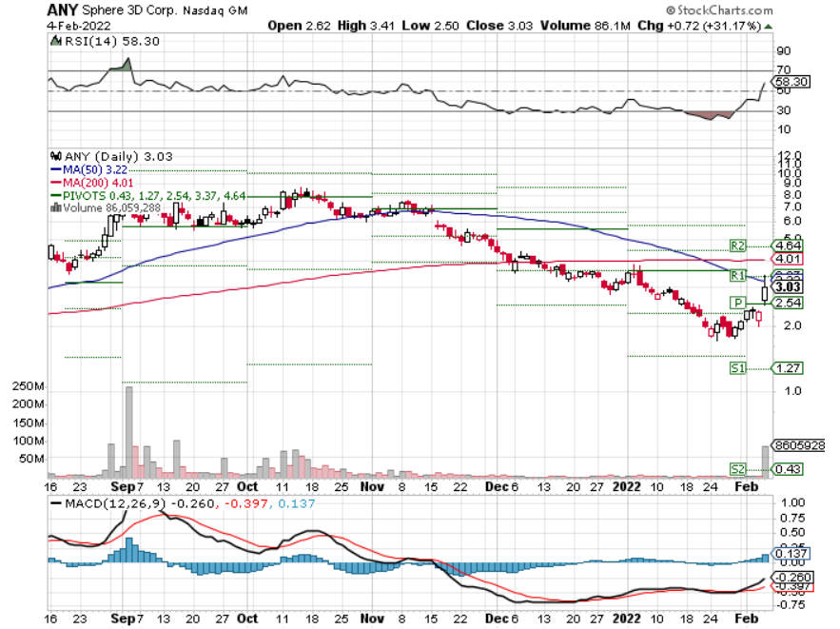Viewport: 840px width, 629px height.
Task: Click the R1 pivot resistance label
Action: tap(737, 275)
